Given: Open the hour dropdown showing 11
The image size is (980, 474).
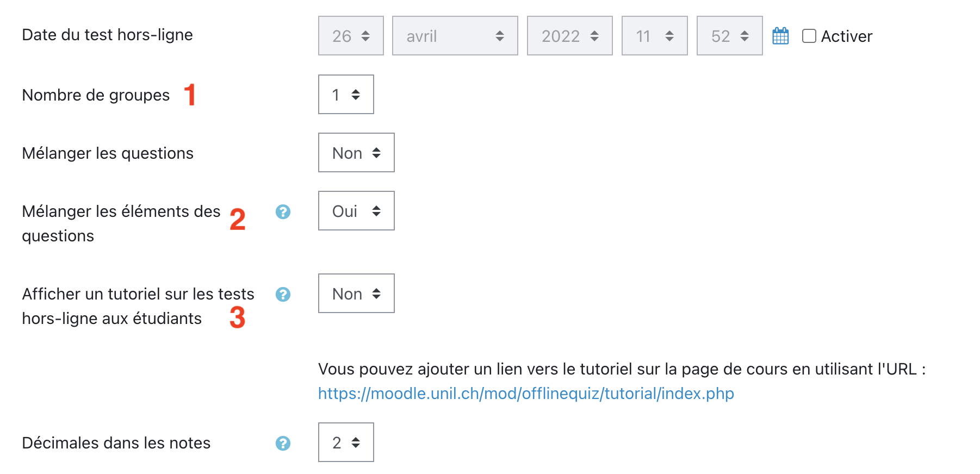Looking at the screenshot, I should click(x=654, y=36).
